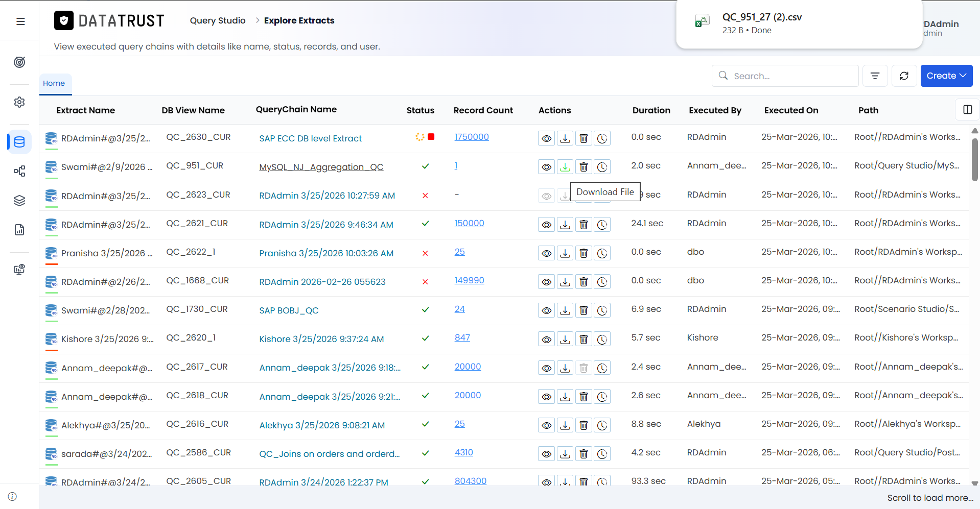Select the layers stack sidebar icon

pos(19,201)
